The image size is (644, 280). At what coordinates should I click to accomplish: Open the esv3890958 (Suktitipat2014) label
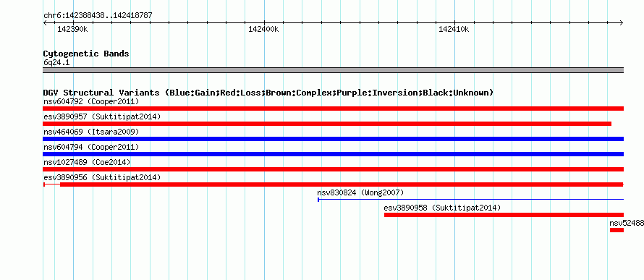coord(442,208)
